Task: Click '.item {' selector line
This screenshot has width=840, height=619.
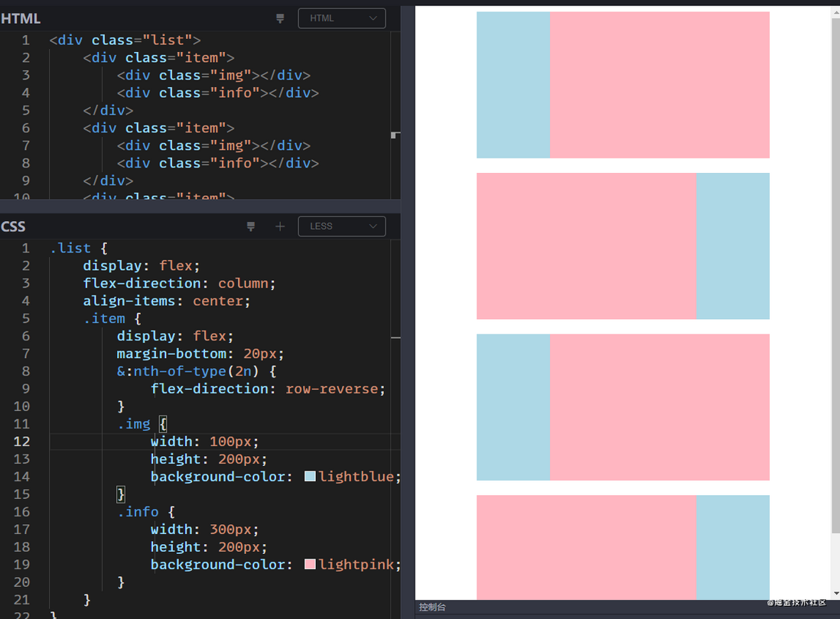Action: (x=112, y=319)
